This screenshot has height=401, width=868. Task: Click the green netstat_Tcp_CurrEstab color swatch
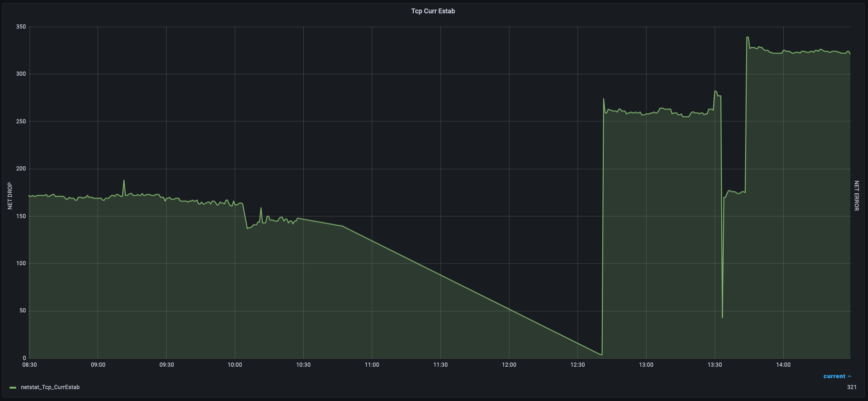[x=13, y=388]
